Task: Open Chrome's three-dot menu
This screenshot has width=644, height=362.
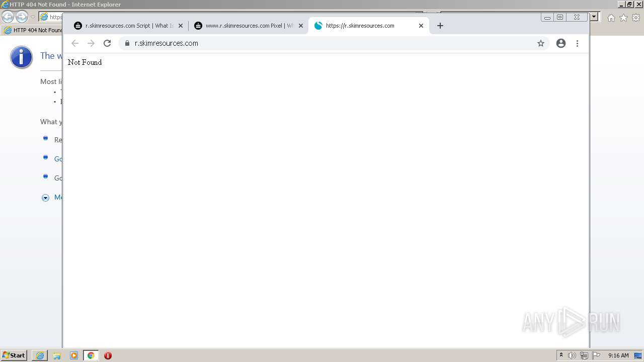Action: 577,43
